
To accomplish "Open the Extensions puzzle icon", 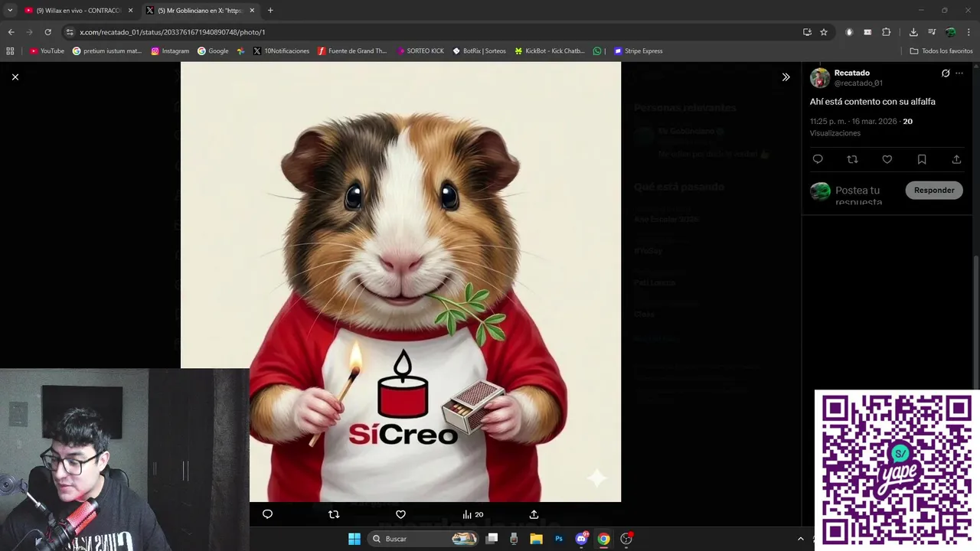I will (x=886, y=32).
